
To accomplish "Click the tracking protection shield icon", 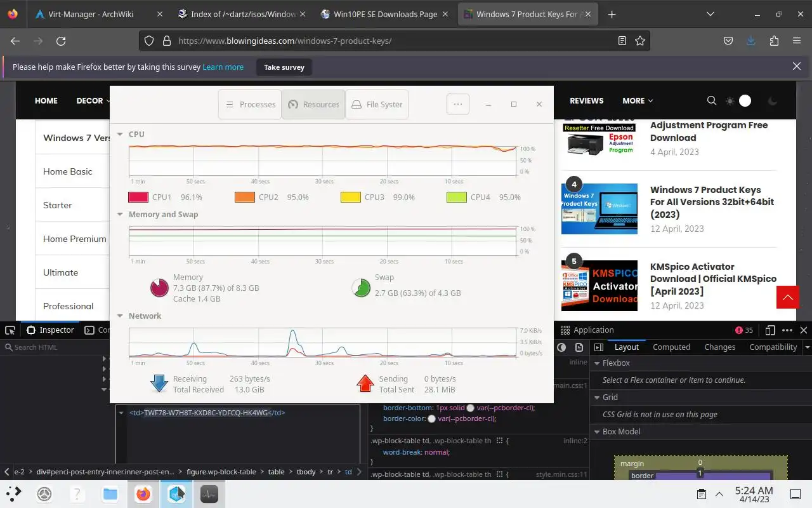I will tap(149, 41).
